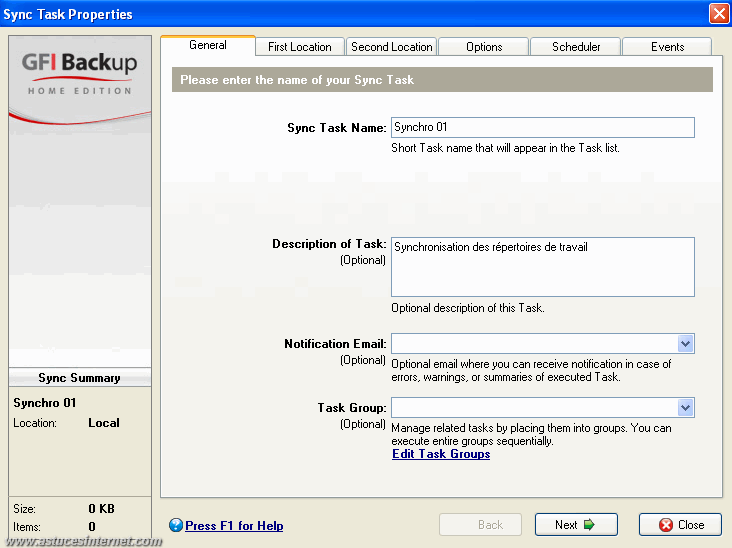
Task: Open the Scheduler tab
Action: coord(576,47)
